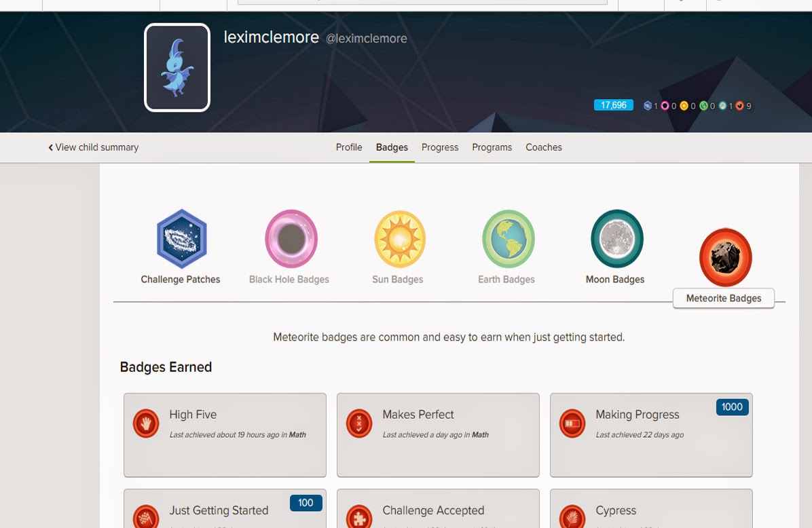
Task: Click the Challenge Accepted title
Action: click(433, 510)
